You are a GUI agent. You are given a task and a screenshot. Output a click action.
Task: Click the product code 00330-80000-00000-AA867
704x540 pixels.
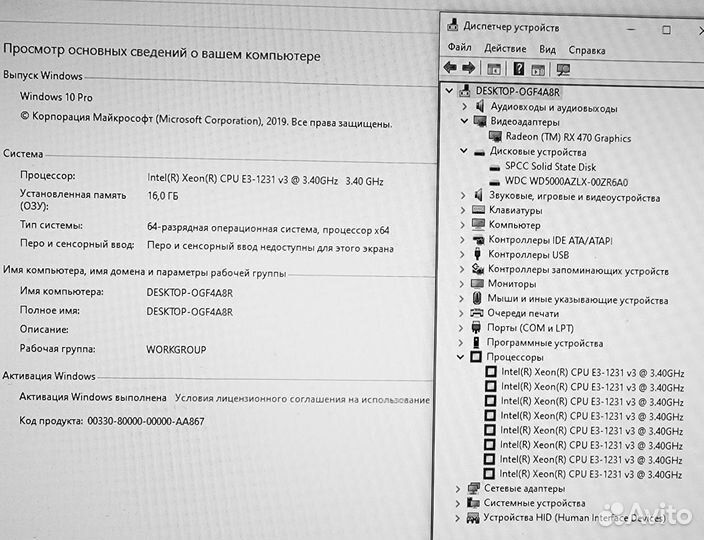coord(145,421)
